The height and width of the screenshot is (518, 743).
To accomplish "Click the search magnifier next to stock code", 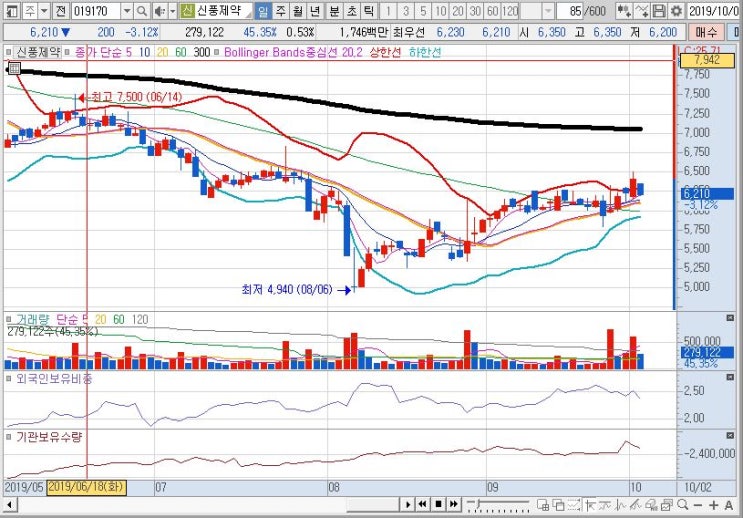I will pos(141,10).
